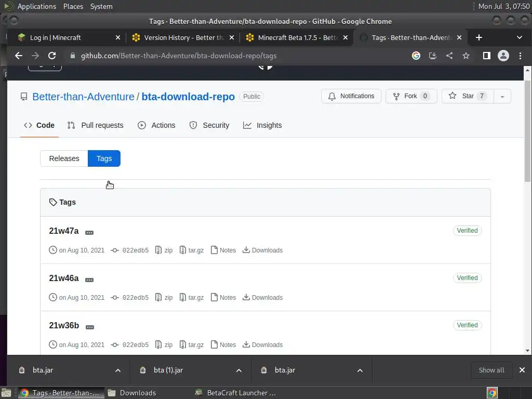Click the install/download page icon in toolbar
The height and width of the screenshot is (399, 532).
pyautogui.click(x=433, y=56)
